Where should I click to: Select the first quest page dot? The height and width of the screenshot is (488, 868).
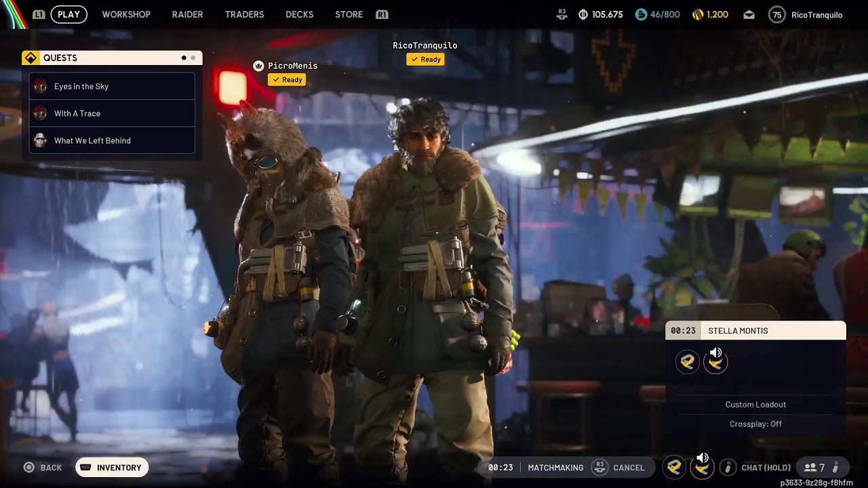coord(184,58)
